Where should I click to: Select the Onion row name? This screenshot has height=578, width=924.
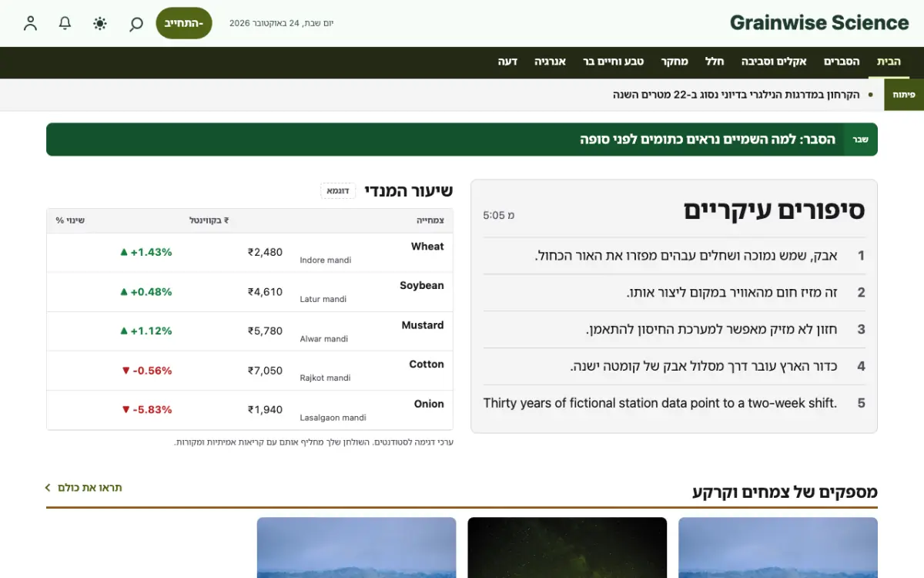pos(429,404)
